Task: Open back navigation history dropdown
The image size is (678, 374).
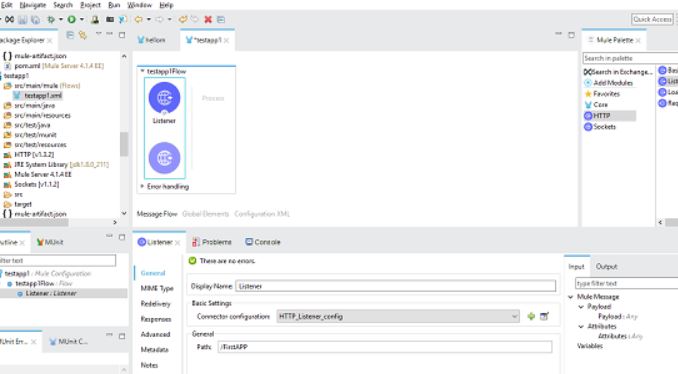Action: 149,19
